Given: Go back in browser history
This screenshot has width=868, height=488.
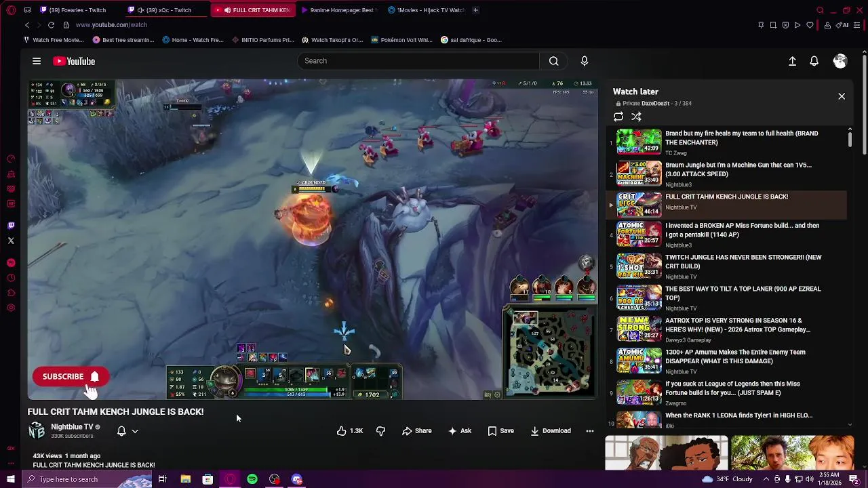Looking at the screenshot, I should point(27,25).
